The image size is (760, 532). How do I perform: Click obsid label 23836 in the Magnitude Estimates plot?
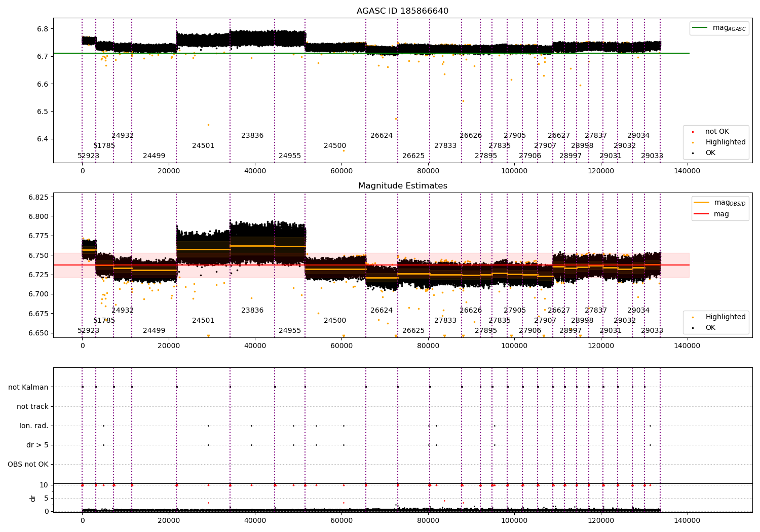coord(252,311)
